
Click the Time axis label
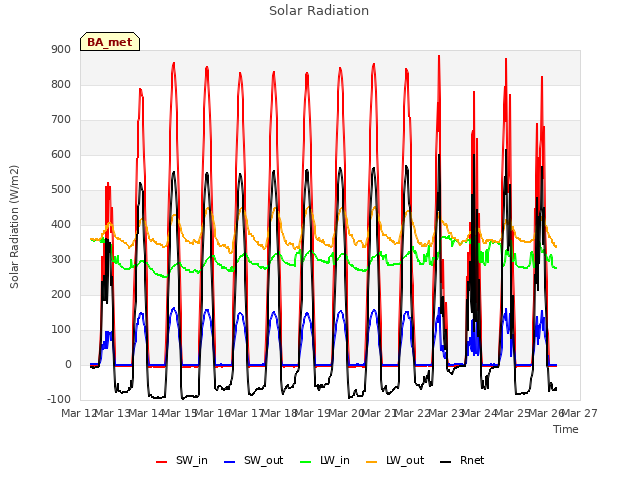pos(566,429)
